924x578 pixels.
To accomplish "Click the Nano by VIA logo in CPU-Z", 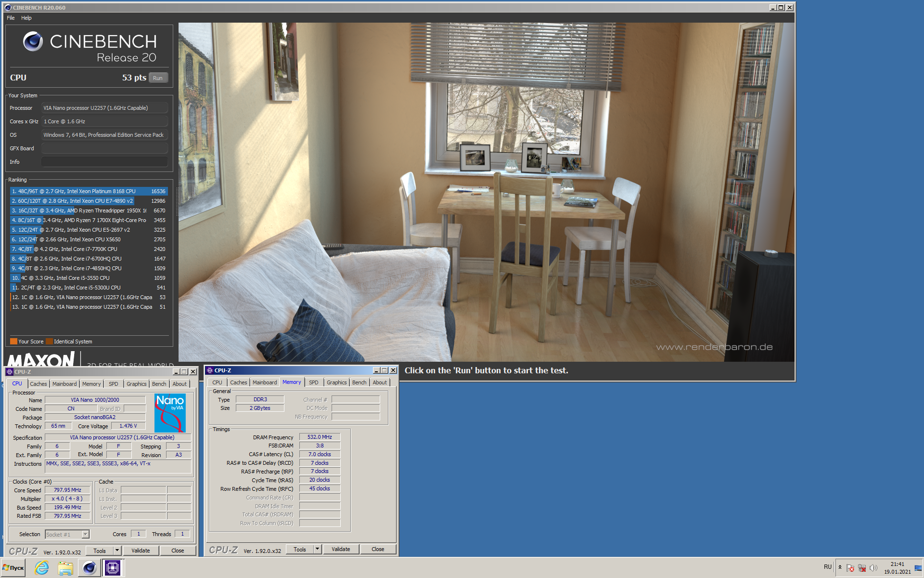I will (170, 413).
